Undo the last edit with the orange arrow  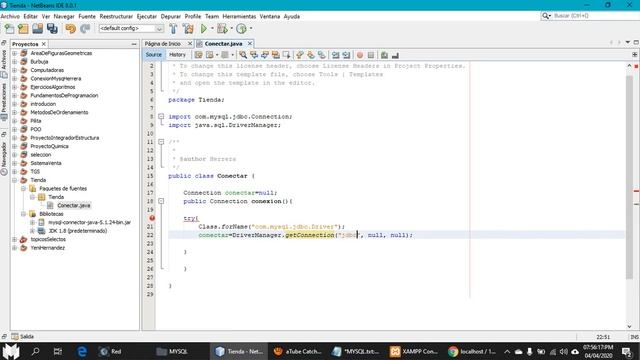click(71, 29)
